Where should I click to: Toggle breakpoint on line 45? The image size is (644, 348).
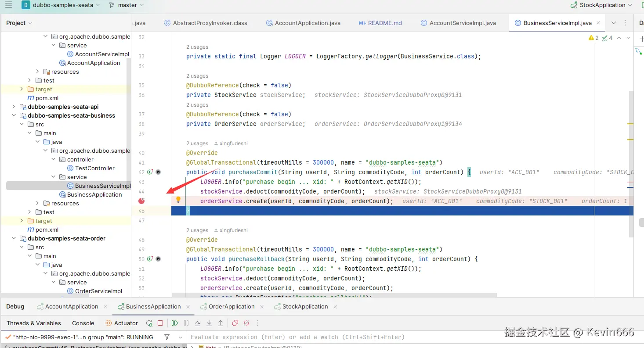point(141,201)
